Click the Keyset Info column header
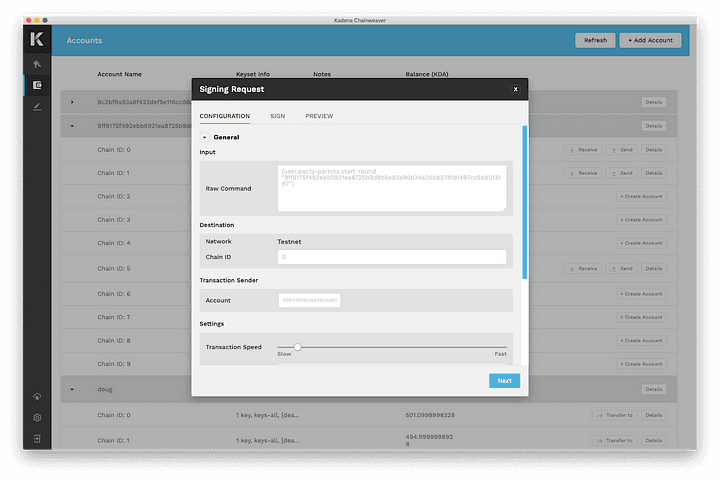 coord(253,74)
